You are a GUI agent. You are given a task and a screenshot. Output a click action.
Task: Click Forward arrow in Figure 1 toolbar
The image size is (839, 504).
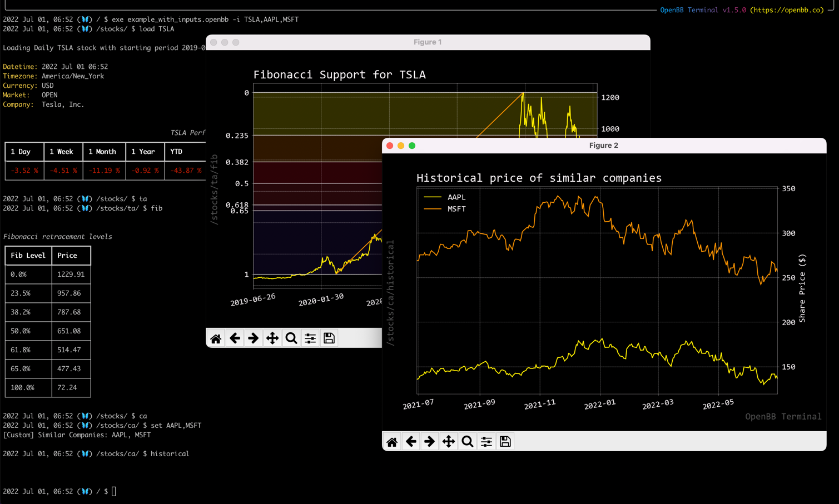[x=254, y=338]
